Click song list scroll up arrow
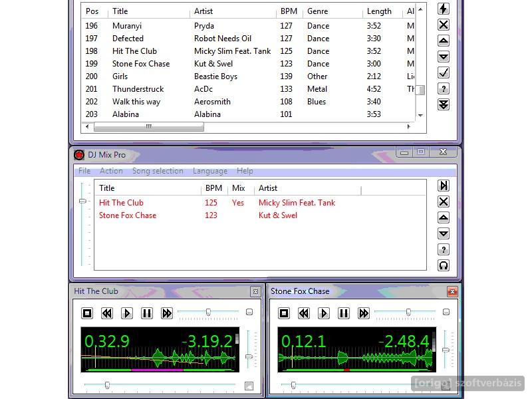This screenshot has width=532, height=399. (x=421, y=9)
